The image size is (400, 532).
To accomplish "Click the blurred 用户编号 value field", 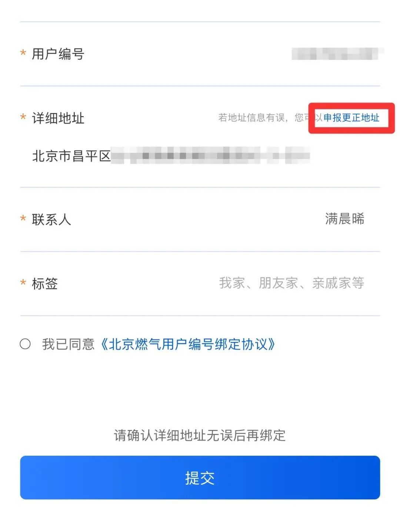I will click(x=336, y=54).
